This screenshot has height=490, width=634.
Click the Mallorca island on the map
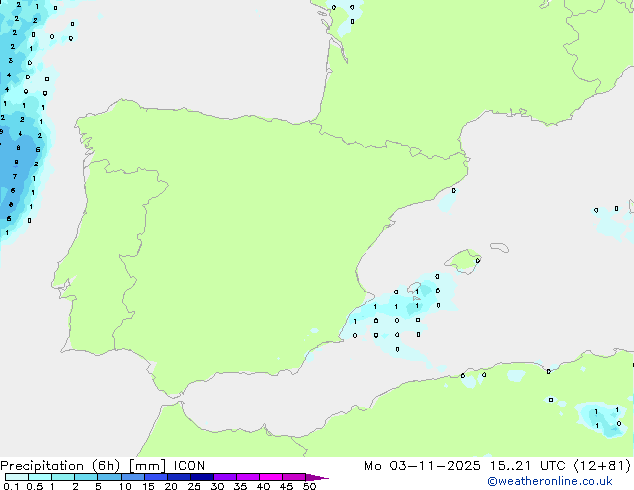[x=463, y=260]
